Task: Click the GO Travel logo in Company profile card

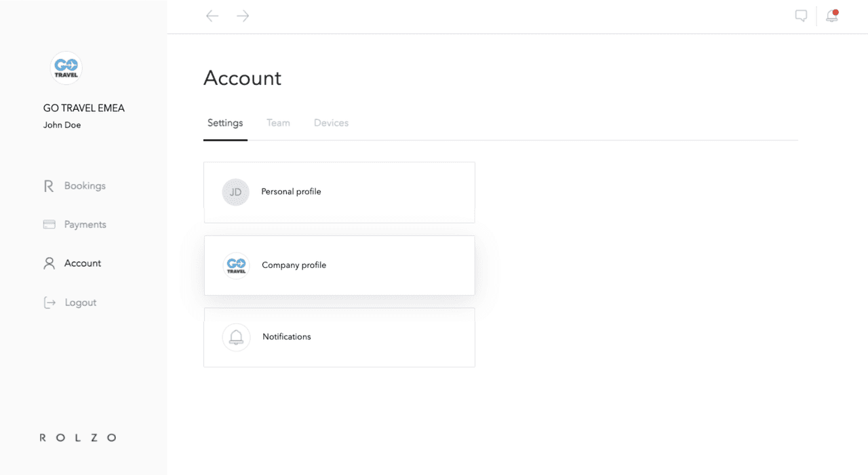Action: click(x=236, y=265)
